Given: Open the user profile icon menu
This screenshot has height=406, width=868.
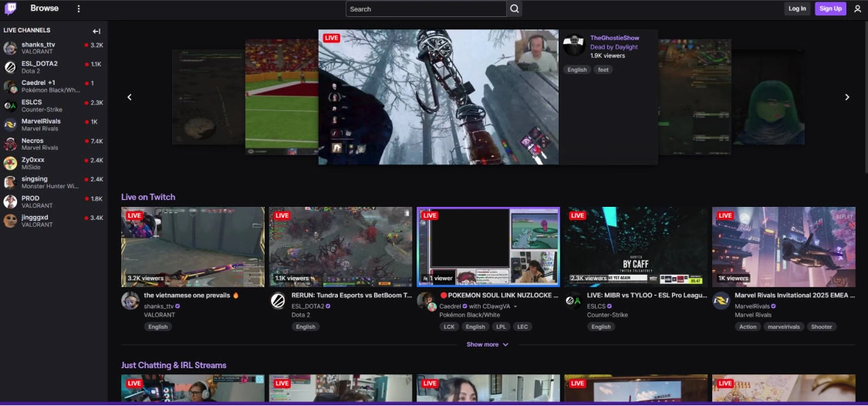Looking at the screenshot, I should point(857,8).
